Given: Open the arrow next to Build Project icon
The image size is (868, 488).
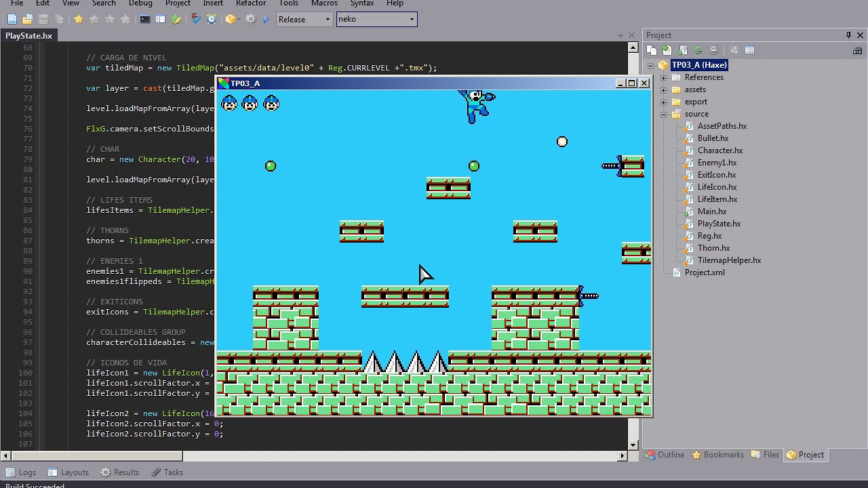Looking at the screenshot, I should coord(239,20).
